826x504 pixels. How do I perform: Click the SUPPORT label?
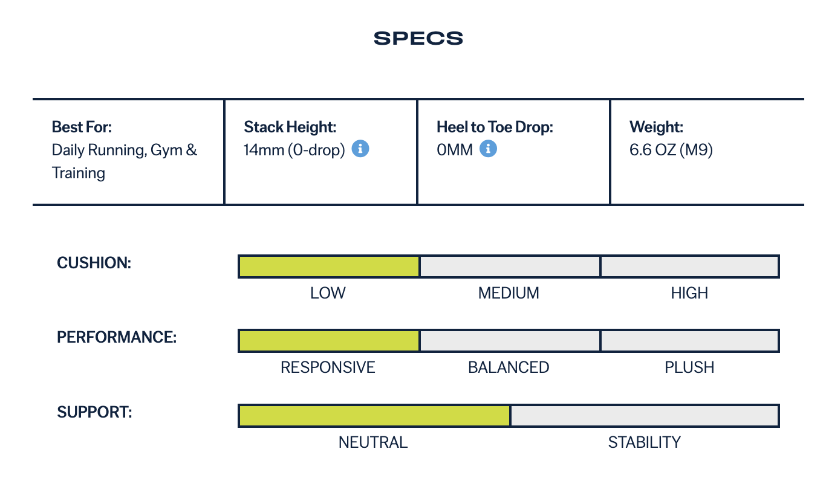tap(94, 412)
